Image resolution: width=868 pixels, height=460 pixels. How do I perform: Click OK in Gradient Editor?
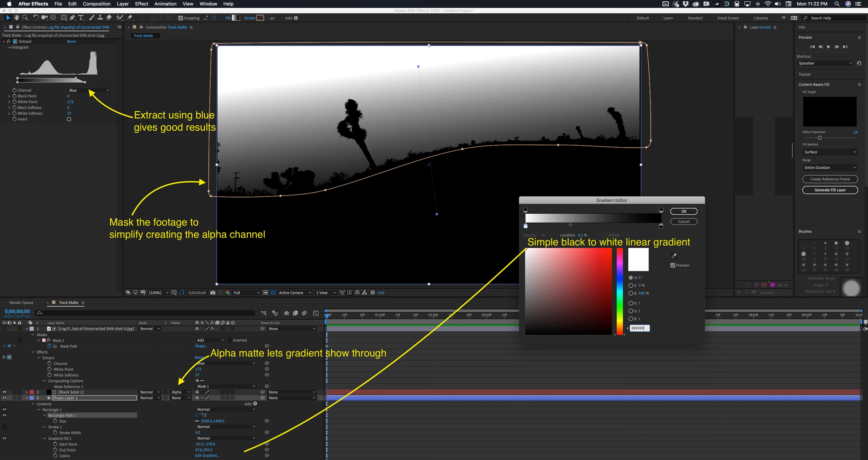[x=683, y=211]
